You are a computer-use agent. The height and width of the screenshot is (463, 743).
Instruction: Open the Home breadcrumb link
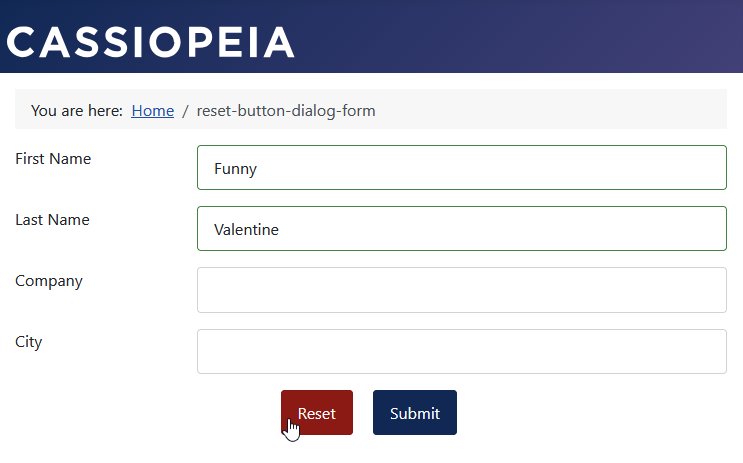pyautogui.click(x=153, y=110)
